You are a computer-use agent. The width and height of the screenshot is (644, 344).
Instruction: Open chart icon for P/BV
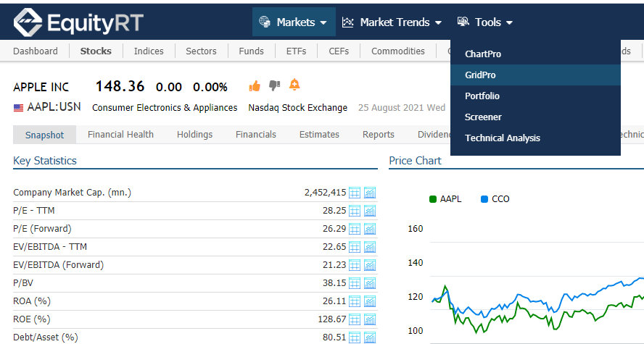pos(370,283)
